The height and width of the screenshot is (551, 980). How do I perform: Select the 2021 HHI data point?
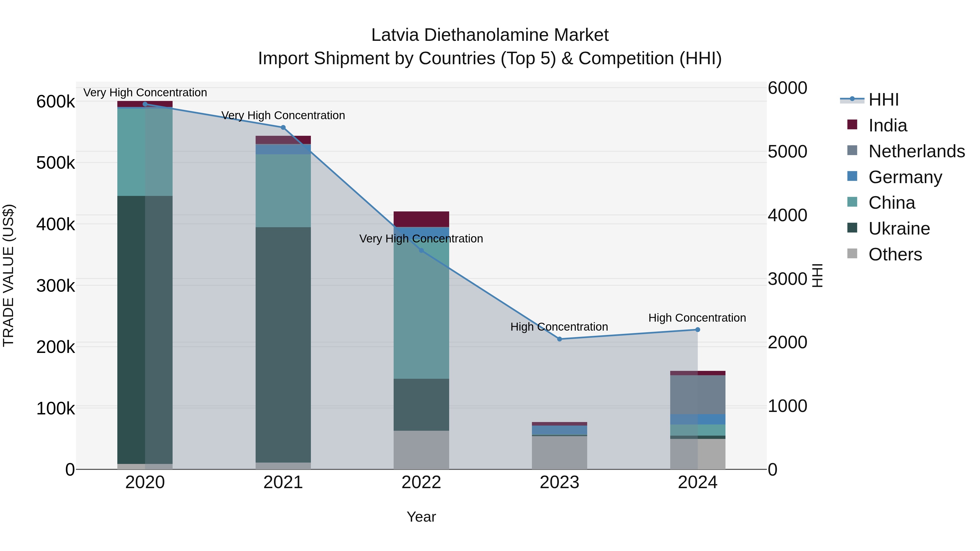coord(283,128)
